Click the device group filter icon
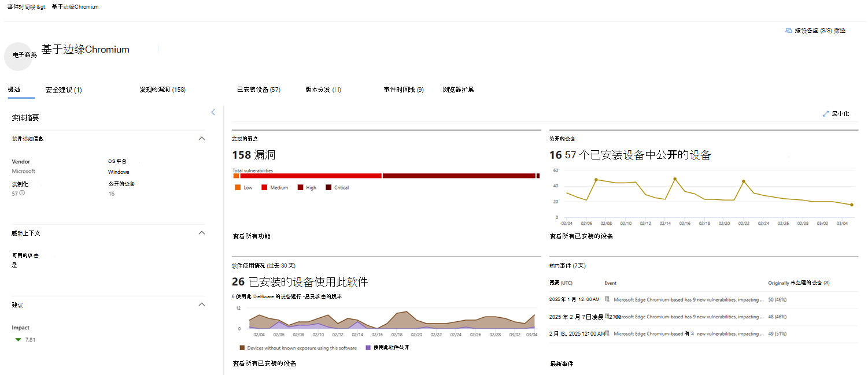Viewport: 868px width, 375px height. [x=788, y=31]
